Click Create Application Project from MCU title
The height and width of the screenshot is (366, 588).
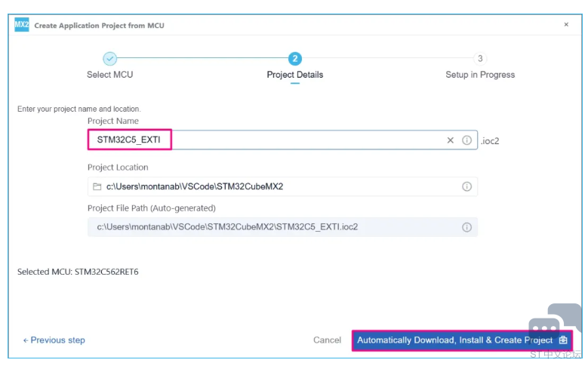(99, 26)
